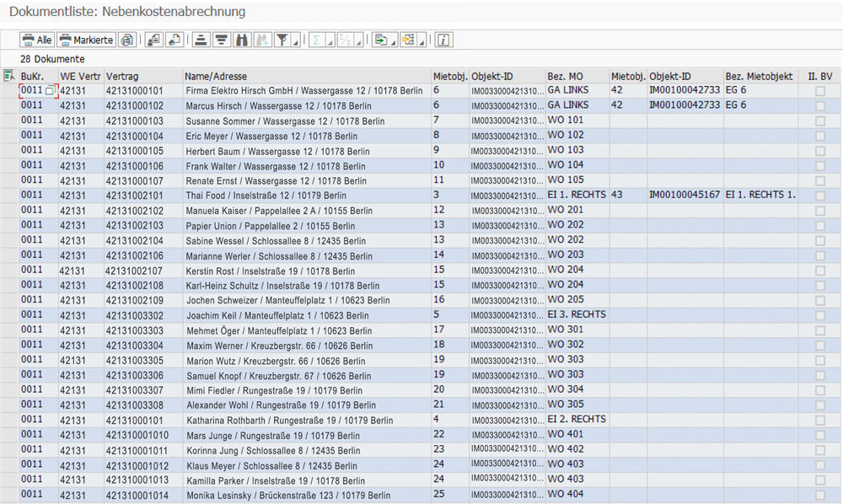Check the II. BV box for Monika Lesinsky
843x504 pixels.
point(819,495)
